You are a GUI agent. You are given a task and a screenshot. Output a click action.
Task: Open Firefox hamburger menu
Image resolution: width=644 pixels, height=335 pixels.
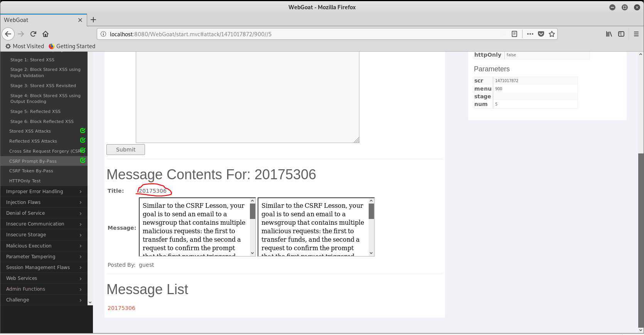point(636,34)
